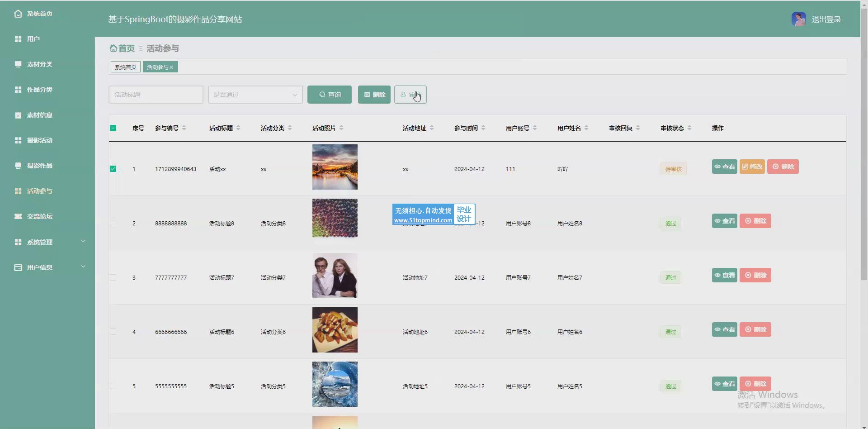Check the row 5 checkbox

[x=113, y=386]
